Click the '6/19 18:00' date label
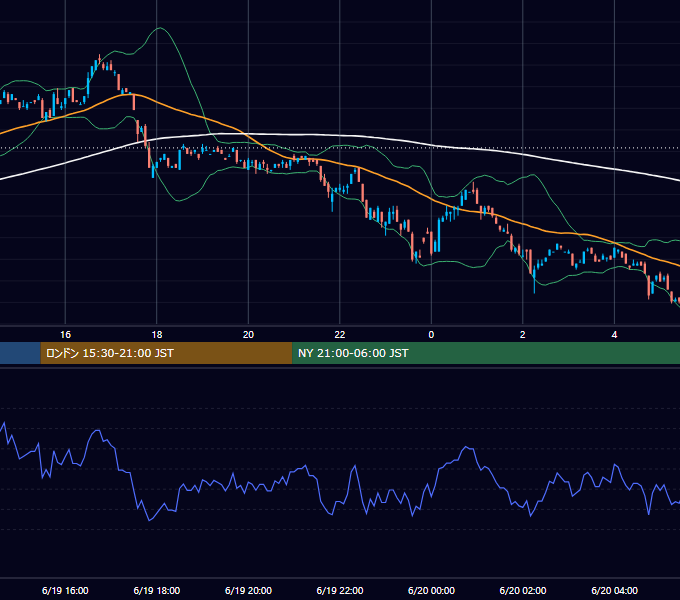 157,590
